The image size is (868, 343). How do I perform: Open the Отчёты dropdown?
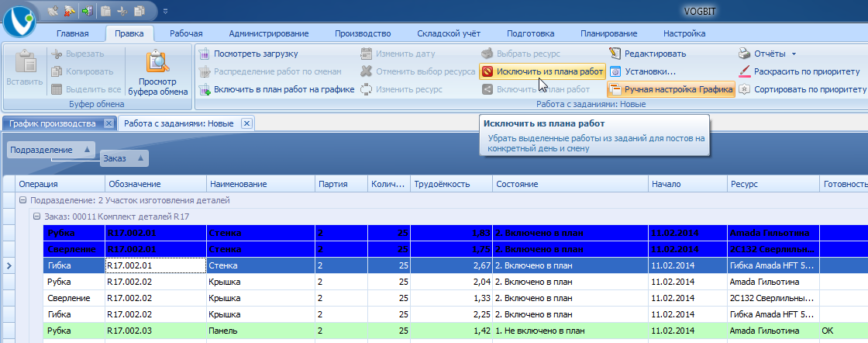[x=767, y=54]
